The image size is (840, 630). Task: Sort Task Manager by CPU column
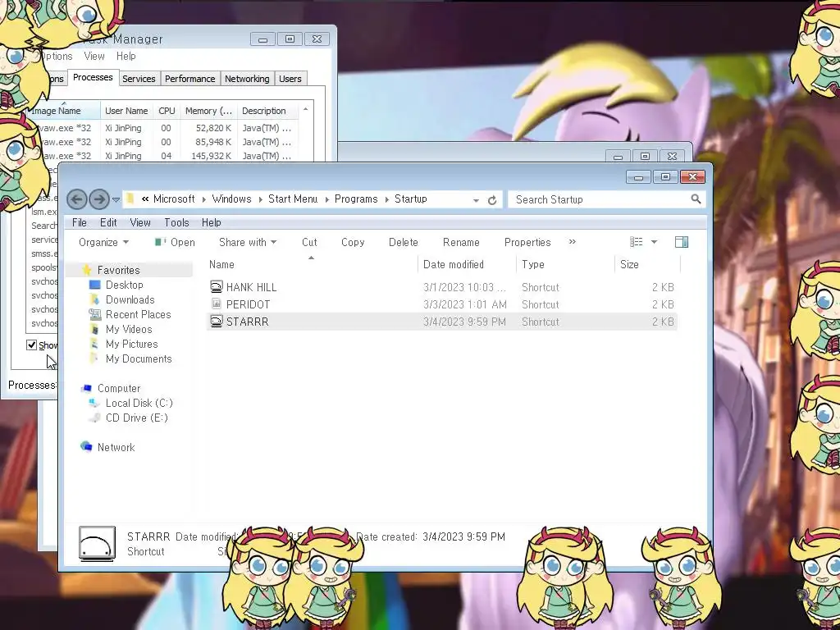click(x=167, y=111)
